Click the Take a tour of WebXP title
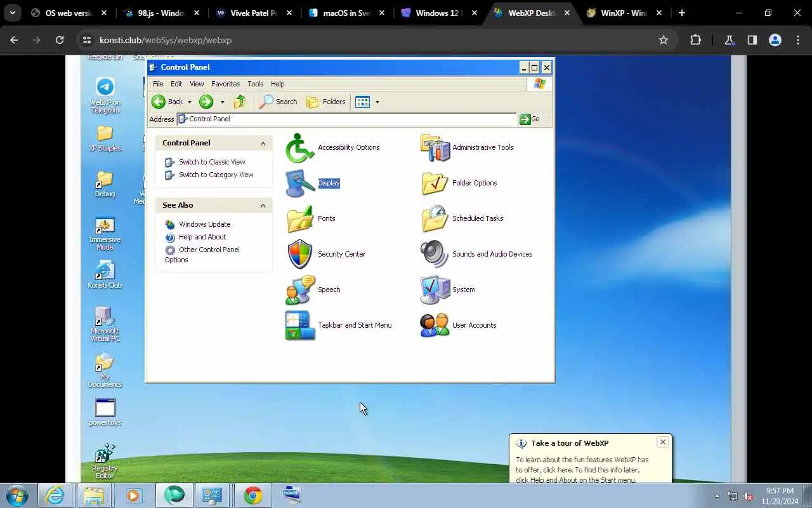Screen dimensions: 812x508 (x=570, y=443)
